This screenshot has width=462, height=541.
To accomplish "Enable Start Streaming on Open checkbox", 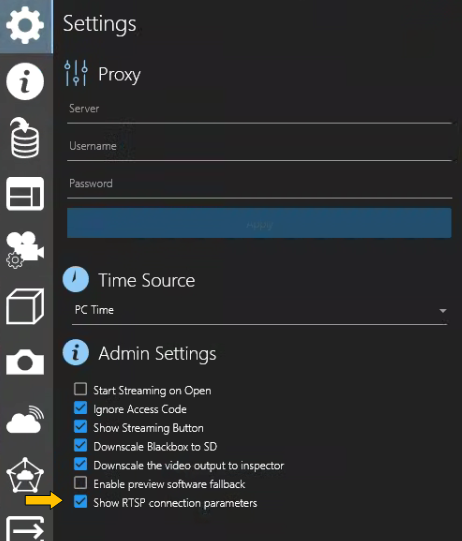I will [x=80, y=389].
